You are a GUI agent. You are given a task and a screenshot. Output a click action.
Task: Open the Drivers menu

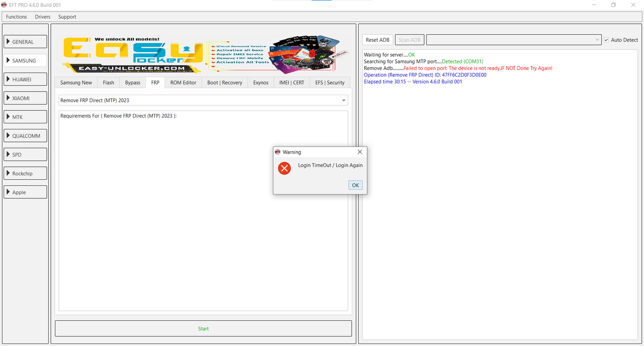pyautogui.click(x=43, y=17)
